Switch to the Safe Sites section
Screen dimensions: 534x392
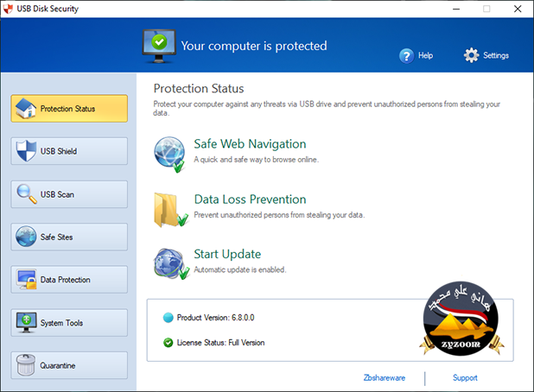click(x=69, y=237)
